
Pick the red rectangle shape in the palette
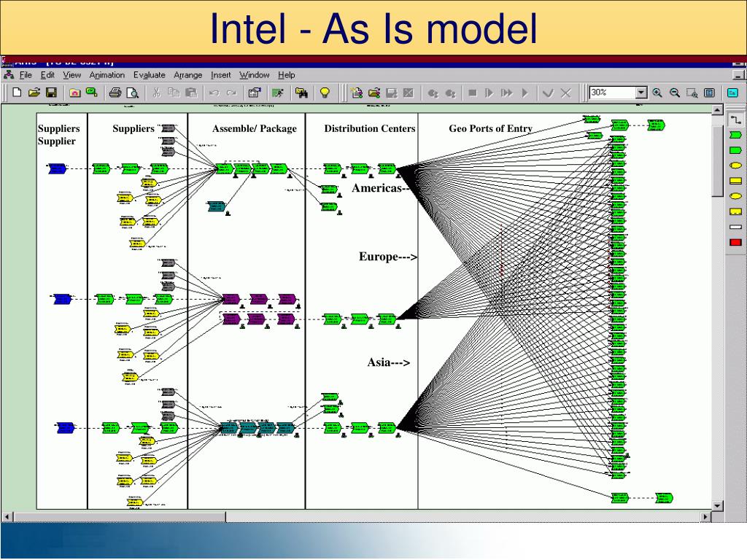click(735, 242)
